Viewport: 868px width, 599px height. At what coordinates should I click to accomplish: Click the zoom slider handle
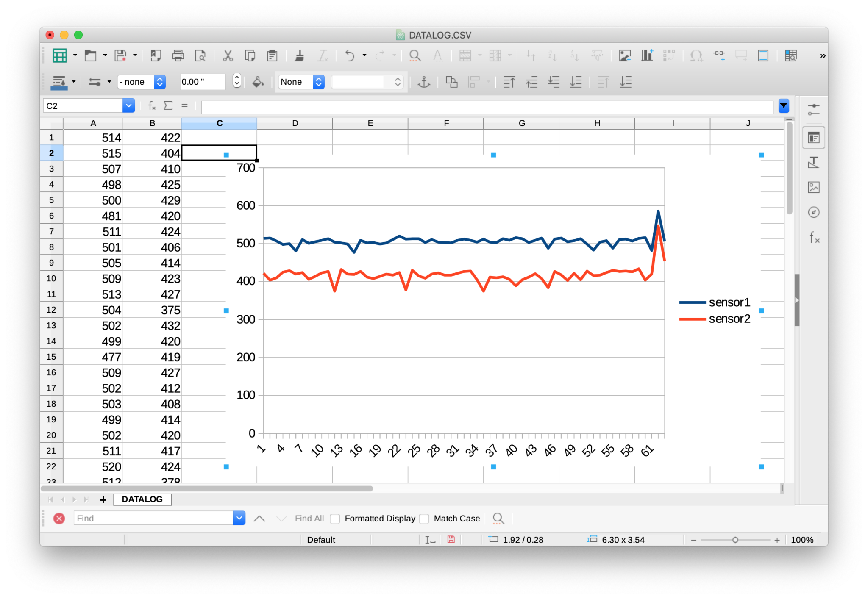pyautogui.click(x=735, y=540)
